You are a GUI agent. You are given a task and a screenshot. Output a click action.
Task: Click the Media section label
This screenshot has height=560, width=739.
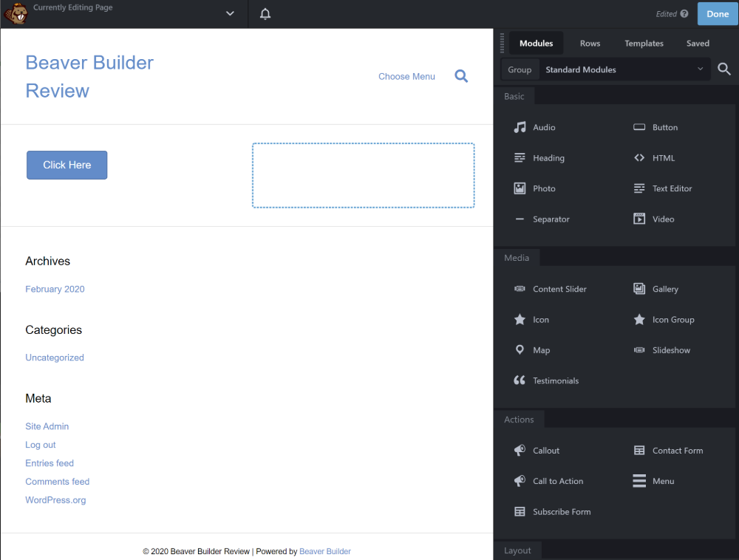coord(517,258)
